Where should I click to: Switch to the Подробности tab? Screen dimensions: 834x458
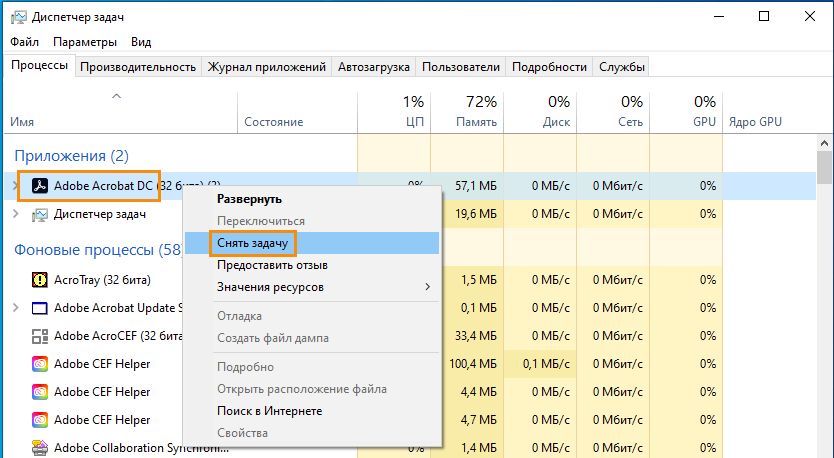549,67
